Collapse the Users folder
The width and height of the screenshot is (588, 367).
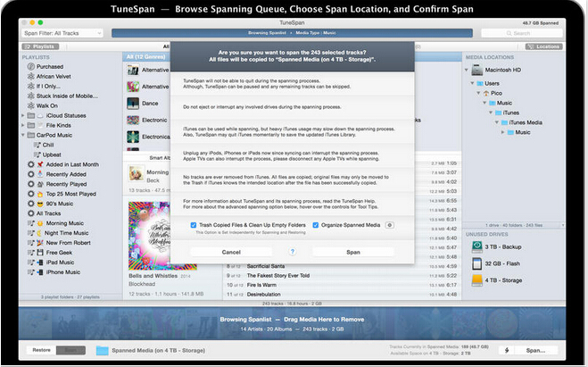pyautogui.click(x=473, y=83)
